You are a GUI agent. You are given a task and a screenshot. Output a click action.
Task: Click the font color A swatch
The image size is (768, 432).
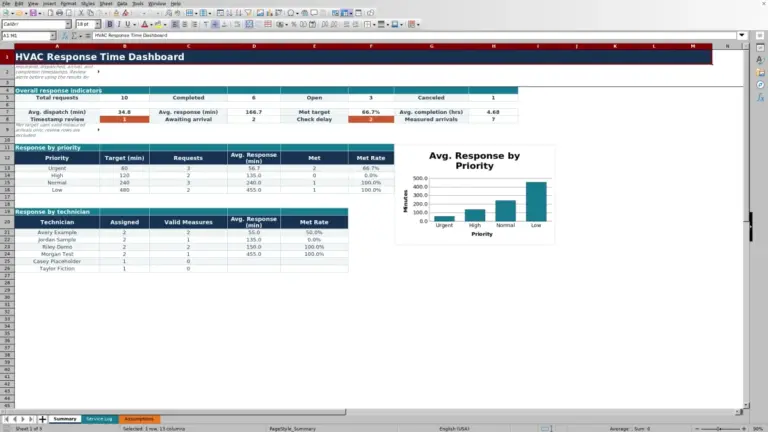[144, 24]
